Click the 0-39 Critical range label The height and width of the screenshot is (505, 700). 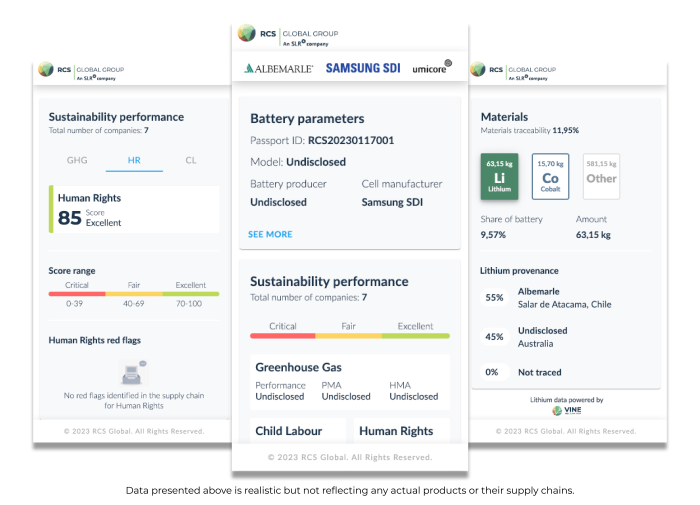pyautogui.click(x=74, y=304)
